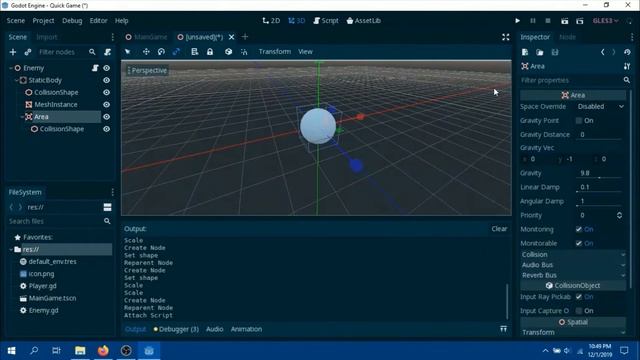Create new resource in Inspector
Viewport: 640px width, 360px height.
point(525,52)
